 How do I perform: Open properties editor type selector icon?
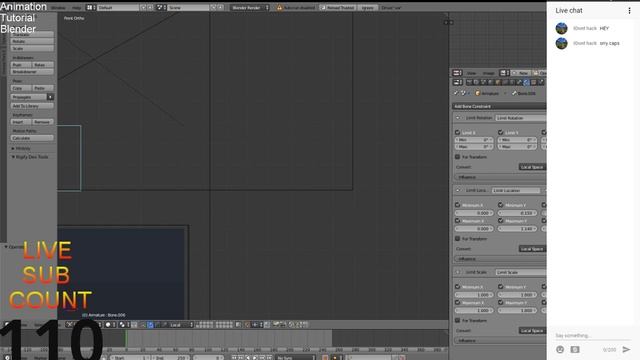point(457,82)
